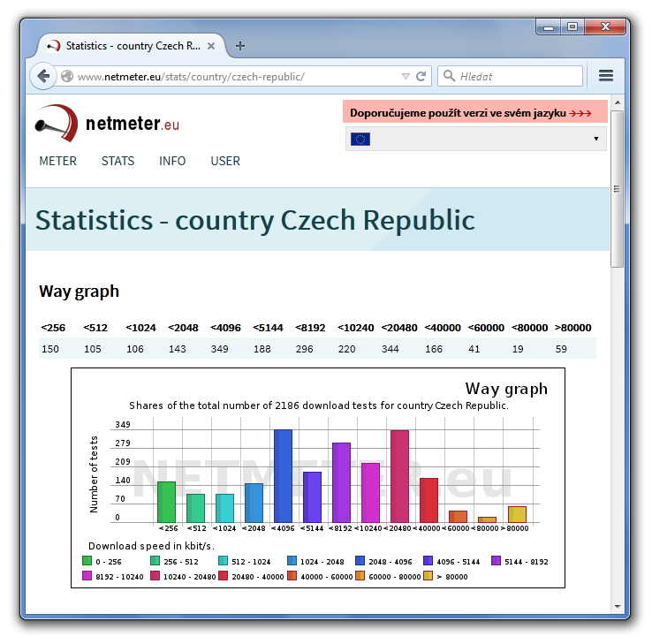Click the >80000 table column header
The width and height of the screenshot is (652, 644).
pyautogui.click(x=573, y=328)
